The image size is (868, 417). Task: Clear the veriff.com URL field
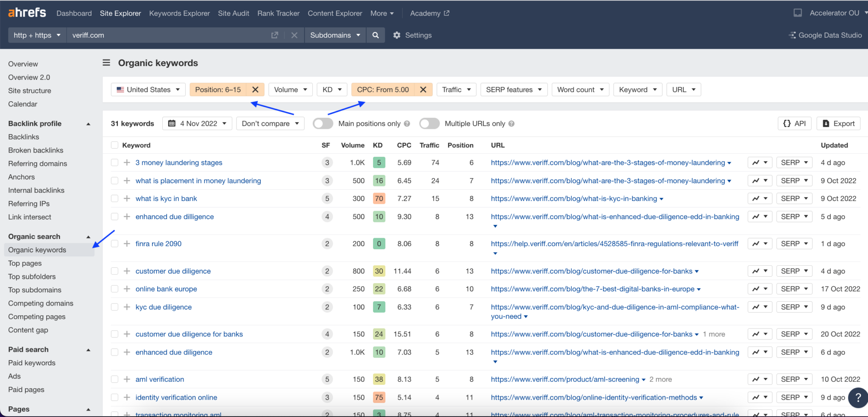click(x=294, y=35)
